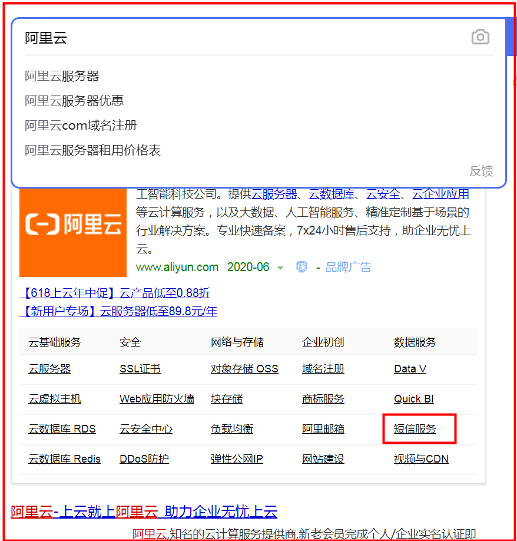This screenshot has height=541, width=517.
Task: Click the 反馈 feedback link
Action: pyautogui.click(x=481, y=171)
